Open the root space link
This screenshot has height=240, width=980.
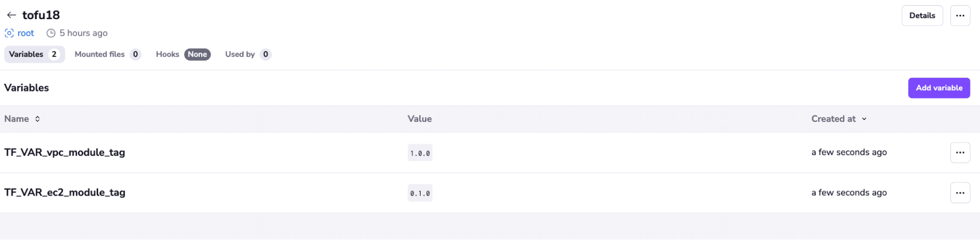coord(25,33)
